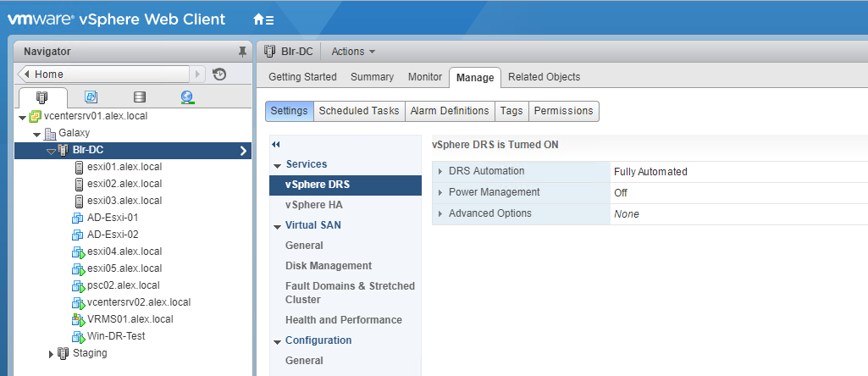Switch to Storage inventory icon
Screen dimensions: 868x376
tap(139, 97)
